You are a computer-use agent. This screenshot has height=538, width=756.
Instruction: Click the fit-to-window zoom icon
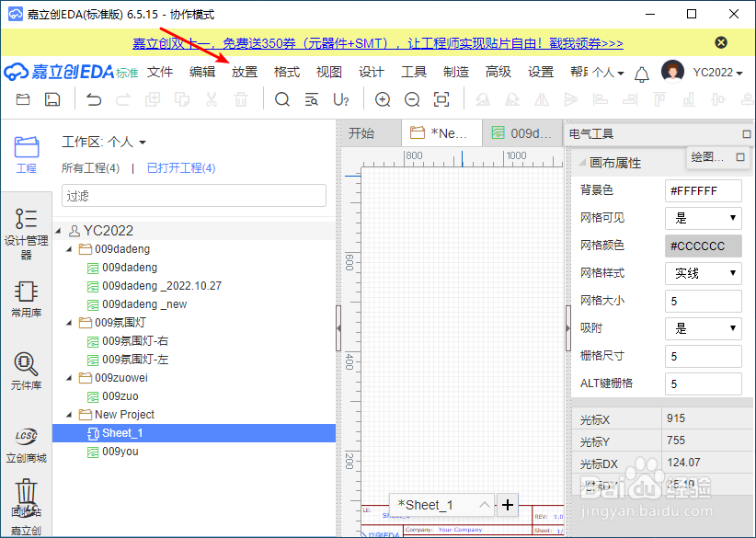(x=441, y=100)
